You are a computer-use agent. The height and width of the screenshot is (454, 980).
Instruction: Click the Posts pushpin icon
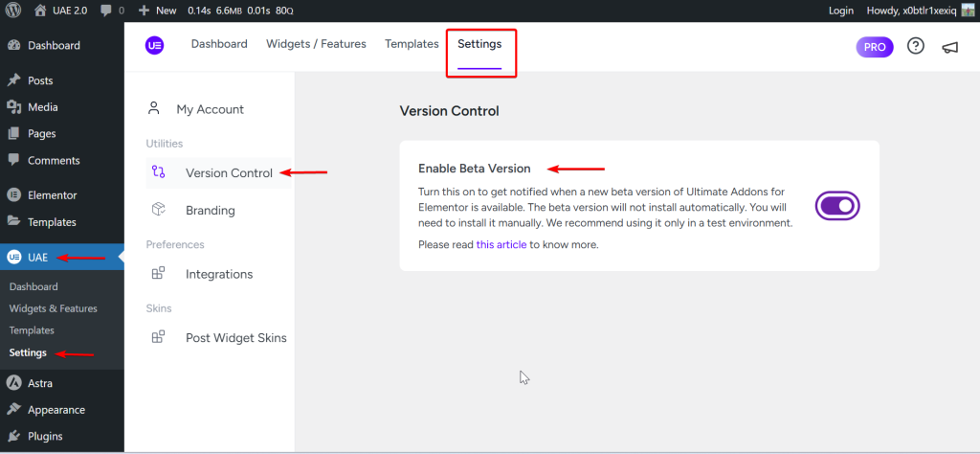[13, 80]
